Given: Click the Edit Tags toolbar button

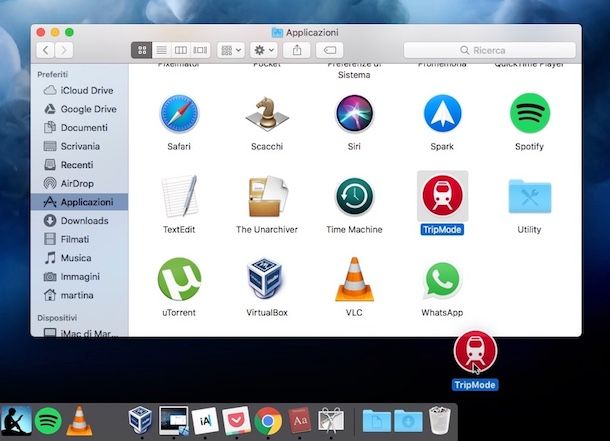Looking at the screenshot, I should (330, 50).
